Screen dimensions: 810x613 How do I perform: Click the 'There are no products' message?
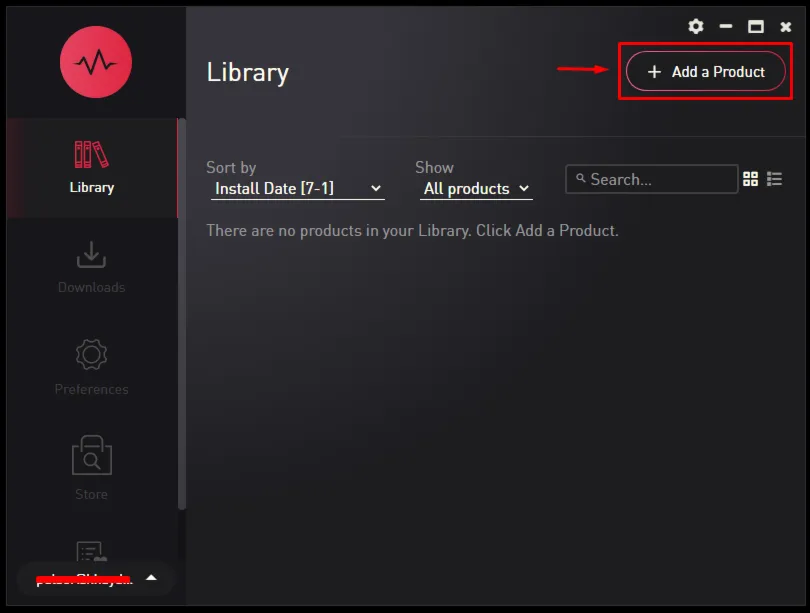click(412, 230)
